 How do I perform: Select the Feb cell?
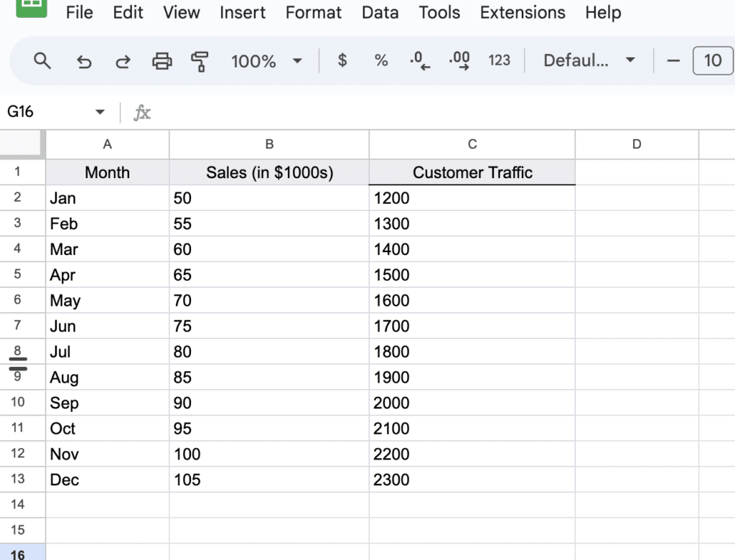pyautogui.click(x=108, y=224)
